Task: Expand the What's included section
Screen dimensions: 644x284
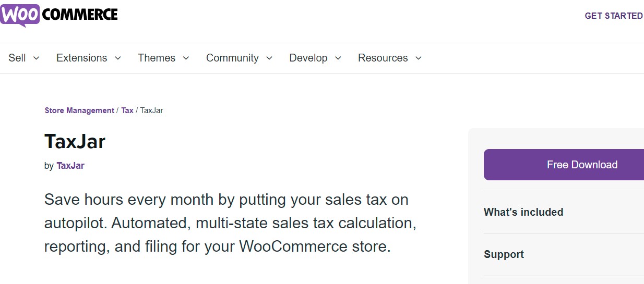Action: tap(564, 212)
